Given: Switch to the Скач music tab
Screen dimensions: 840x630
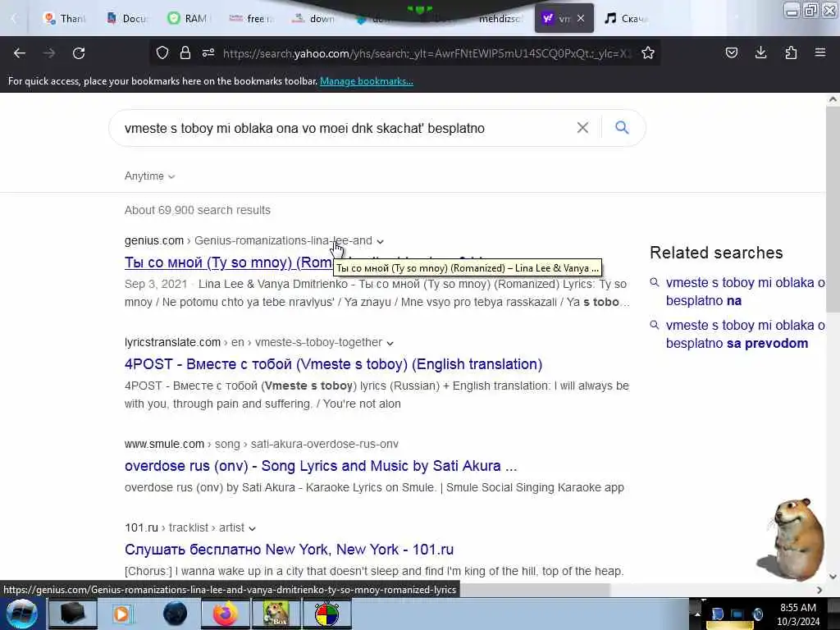Looking at the screenshot, I should coord(626,18).
